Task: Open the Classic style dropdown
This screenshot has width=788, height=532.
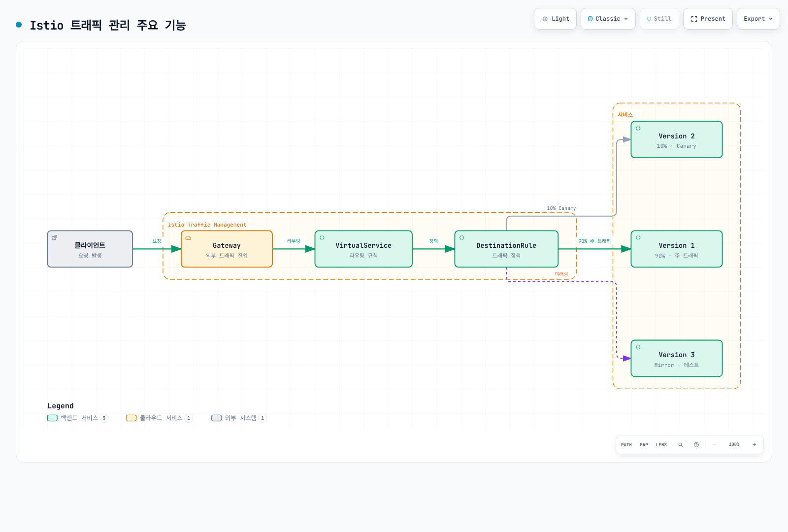Action: (608, 19)
